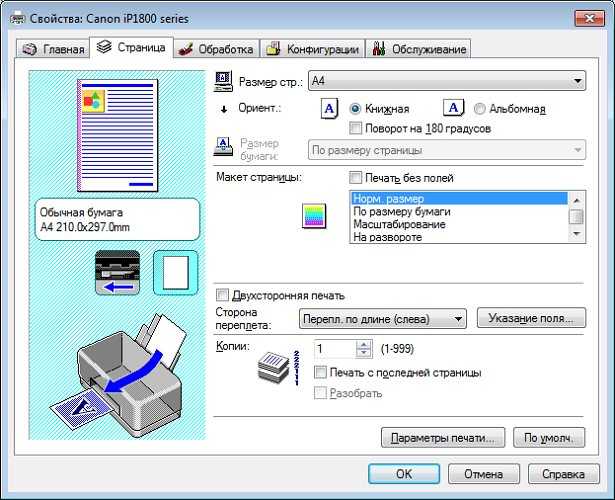Click the paper size icon beside Размер бумаги
Image resolution: width=615 pixels, height=500 pixels.
[223, 147]
